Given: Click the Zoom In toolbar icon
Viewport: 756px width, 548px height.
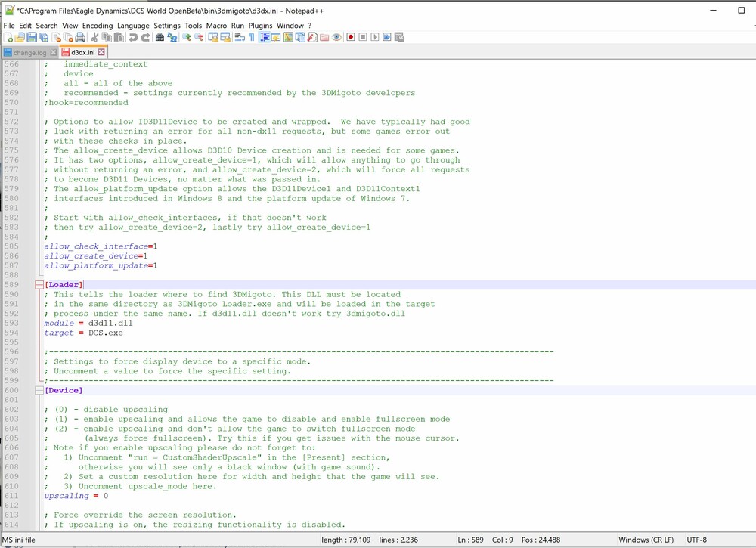Looking at the screenshot, I should click(186, 37).
